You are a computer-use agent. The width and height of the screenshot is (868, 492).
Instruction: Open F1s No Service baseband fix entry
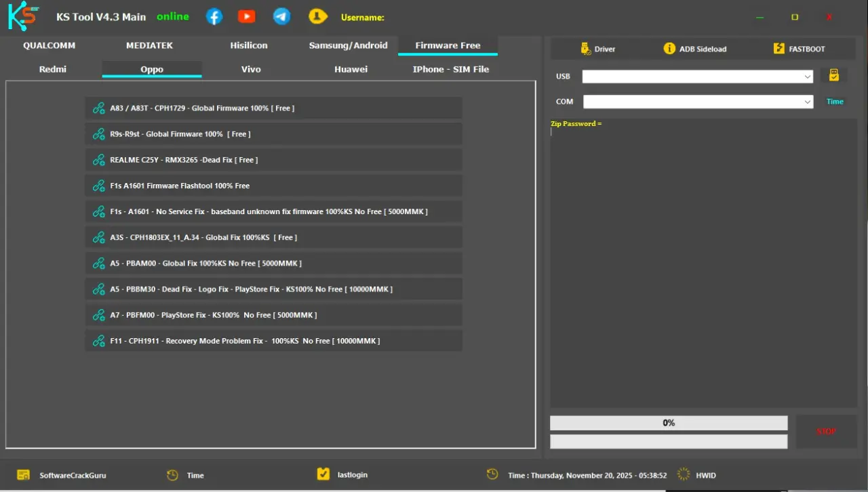click(273, 211)
